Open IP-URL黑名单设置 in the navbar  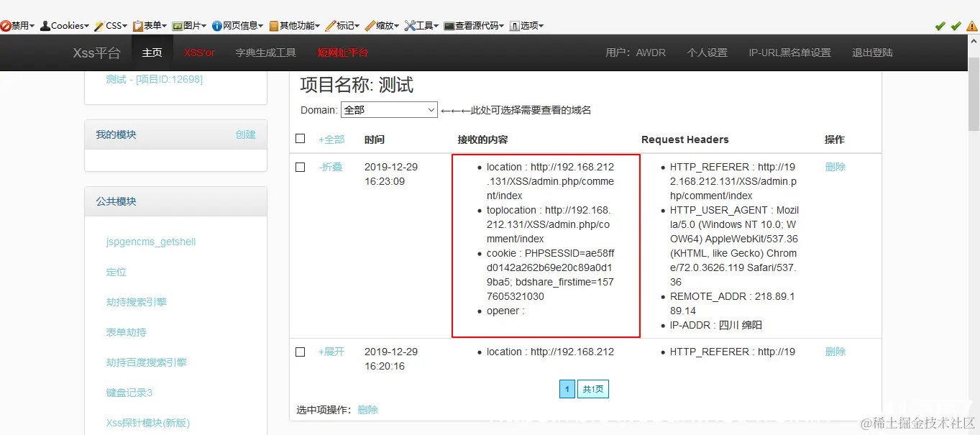pyautogui.click(x=789, y=52)
